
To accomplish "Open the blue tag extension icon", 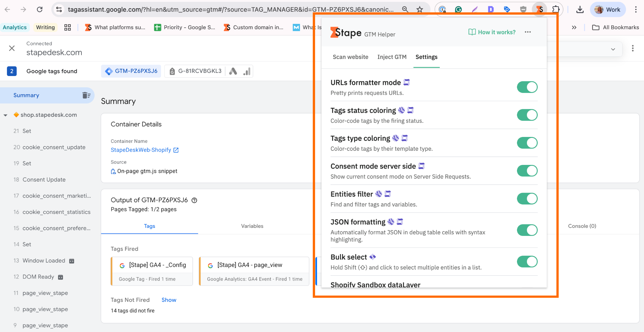I will pyautogui.click(x=507, y=9).
